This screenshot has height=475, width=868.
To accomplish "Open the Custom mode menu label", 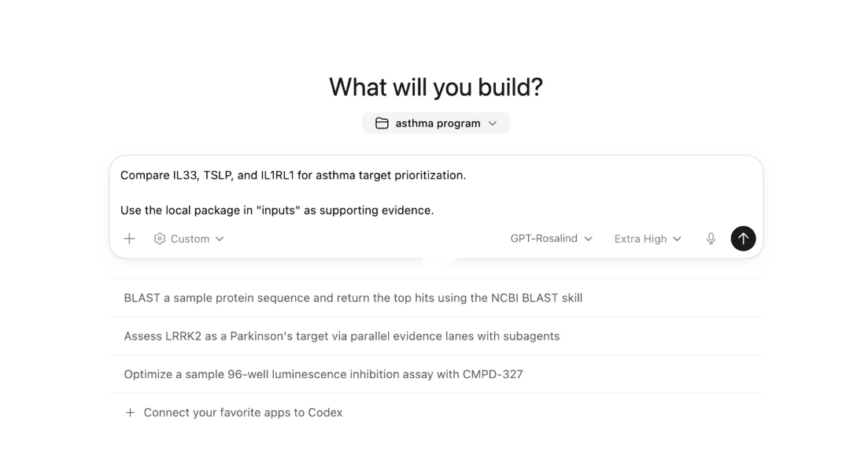I will tap(190, 239).
